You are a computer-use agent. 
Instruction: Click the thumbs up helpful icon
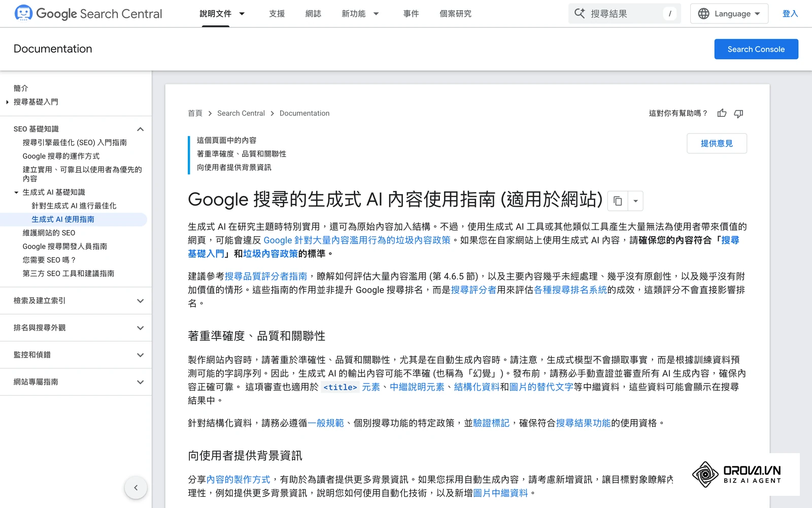pyautogui.click(x=722, y=113)
